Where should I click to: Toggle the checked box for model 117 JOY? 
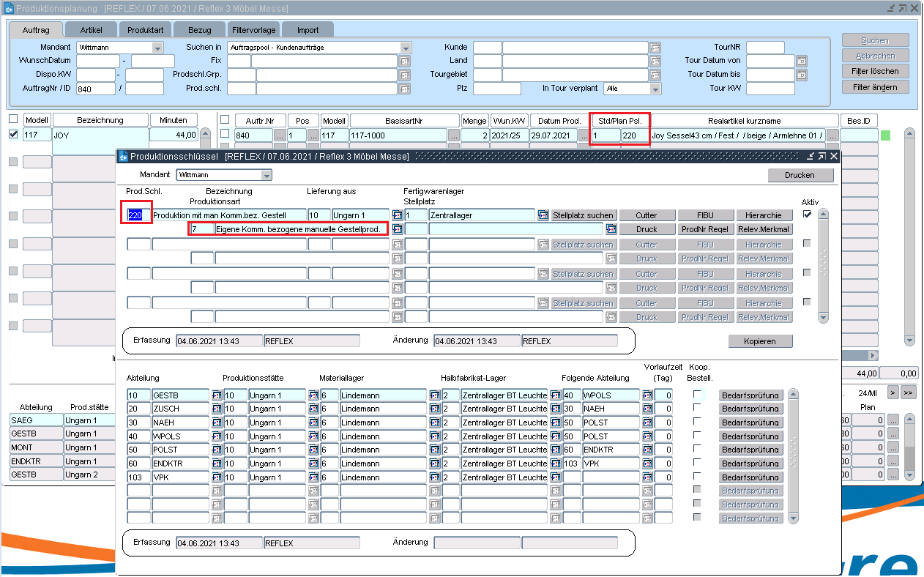pyautogui.click(x=12, y=135)
